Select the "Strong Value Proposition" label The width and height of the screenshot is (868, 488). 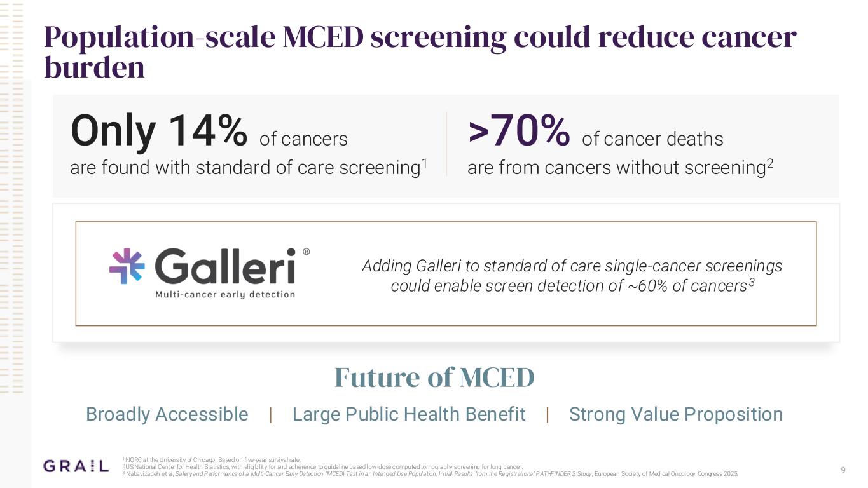pos(675,414)
